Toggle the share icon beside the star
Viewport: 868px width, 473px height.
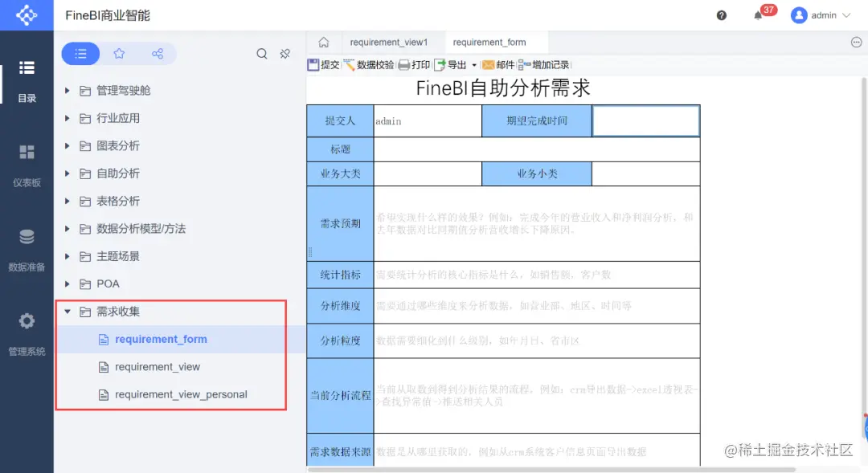(158, 53)
